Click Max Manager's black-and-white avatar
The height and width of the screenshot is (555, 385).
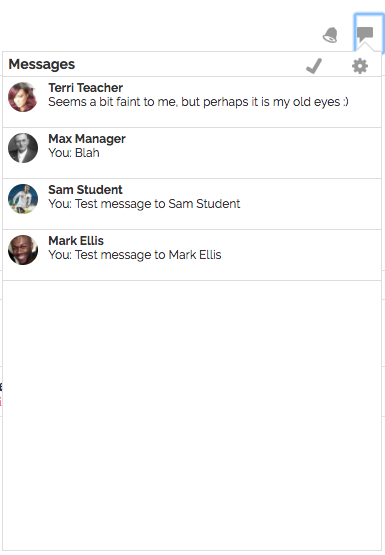[x=23, y=148]
